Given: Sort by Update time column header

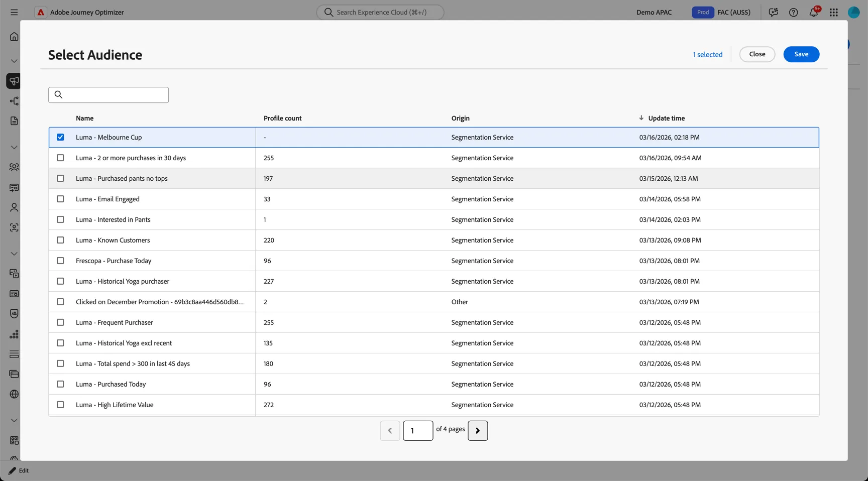Looking at the screenshot, I should pyautogui.click(x=666, y=118).
